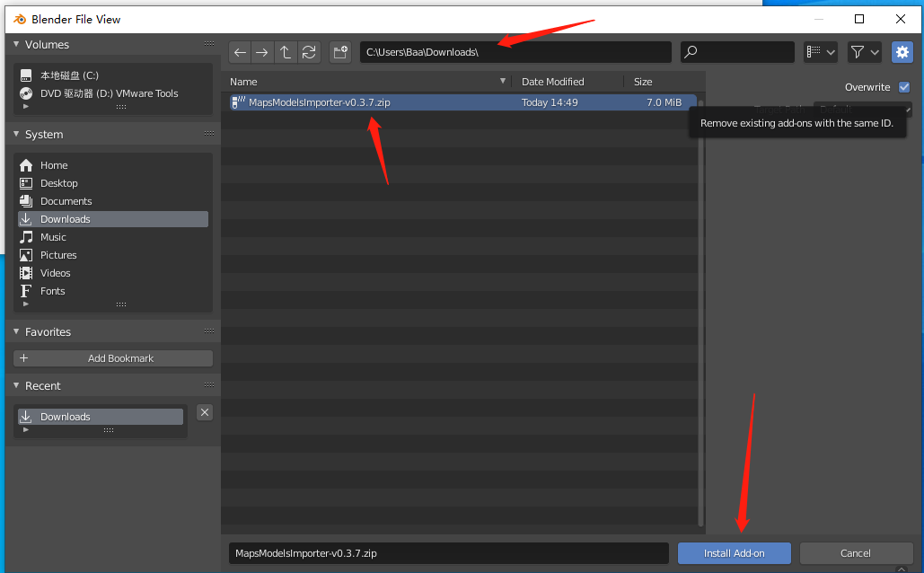Toggle the settings gear region
Screen dimensions: 924x573
[x=902, y=52]
